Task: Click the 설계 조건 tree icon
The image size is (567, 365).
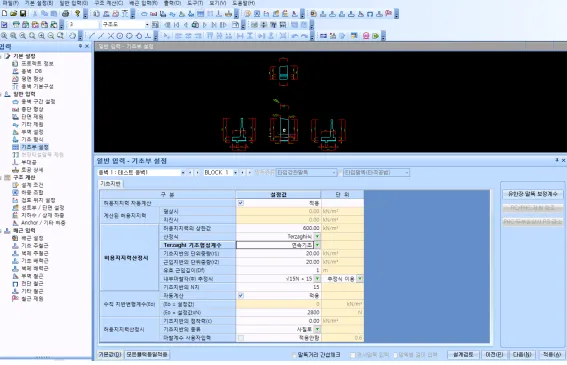Action: tap(15, 185)
